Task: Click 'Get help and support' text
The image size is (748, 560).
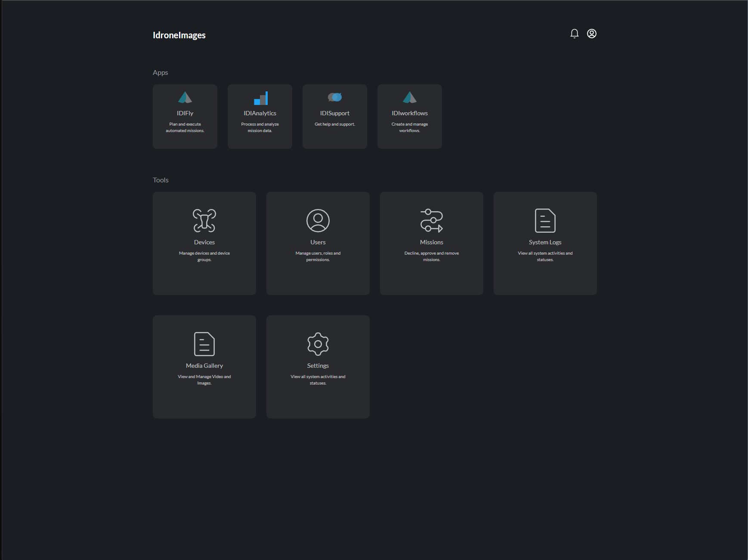Action: pyautogui.click(x=335, y=124)
